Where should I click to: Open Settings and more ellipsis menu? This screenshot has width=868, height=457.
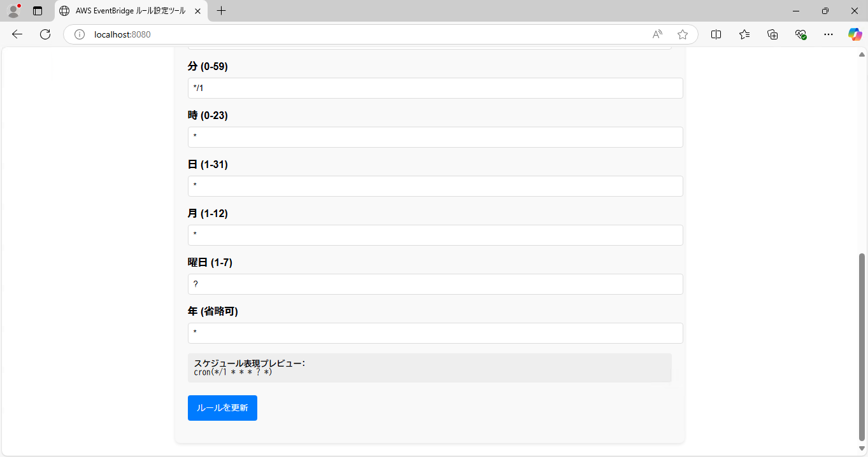tap(828, 34)
